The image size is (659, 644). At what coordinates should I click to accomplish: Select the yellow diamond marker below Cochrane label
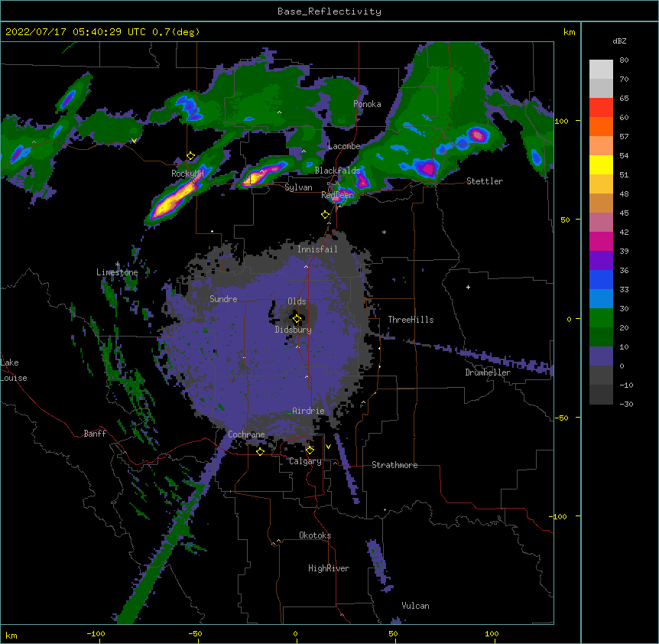[260, 451]
